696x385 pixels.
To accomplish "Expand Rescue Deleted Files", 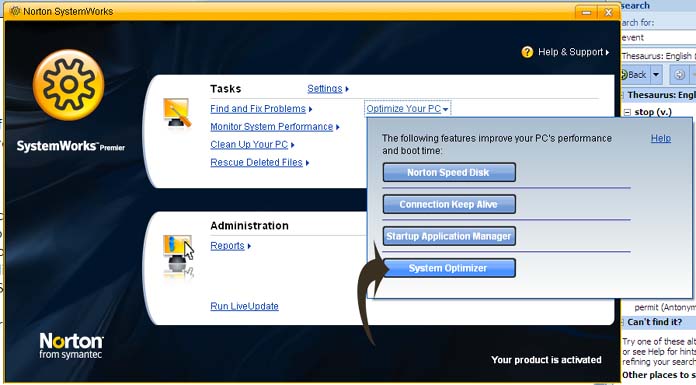I will pos(260,163).
